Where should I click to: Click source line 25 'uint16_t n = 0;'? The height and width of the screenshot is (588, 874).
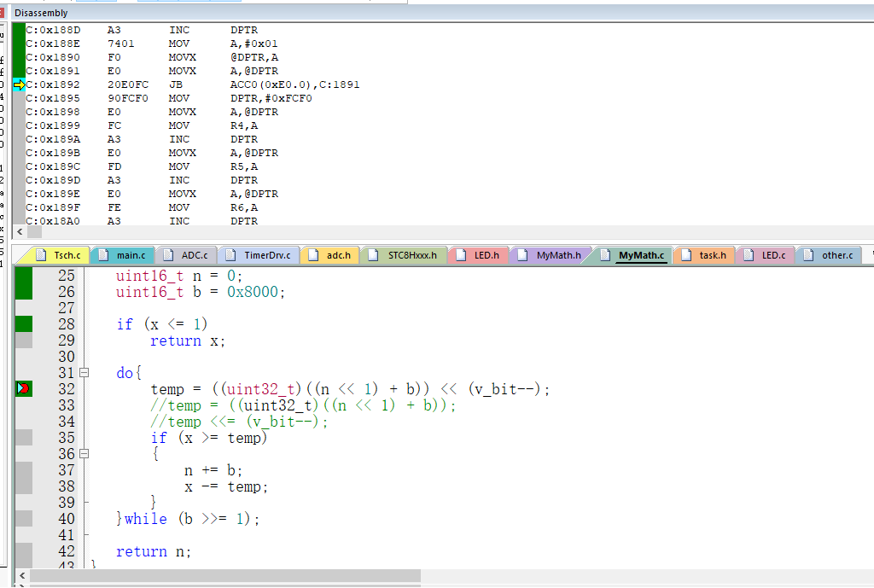click(x=179, y=276)
